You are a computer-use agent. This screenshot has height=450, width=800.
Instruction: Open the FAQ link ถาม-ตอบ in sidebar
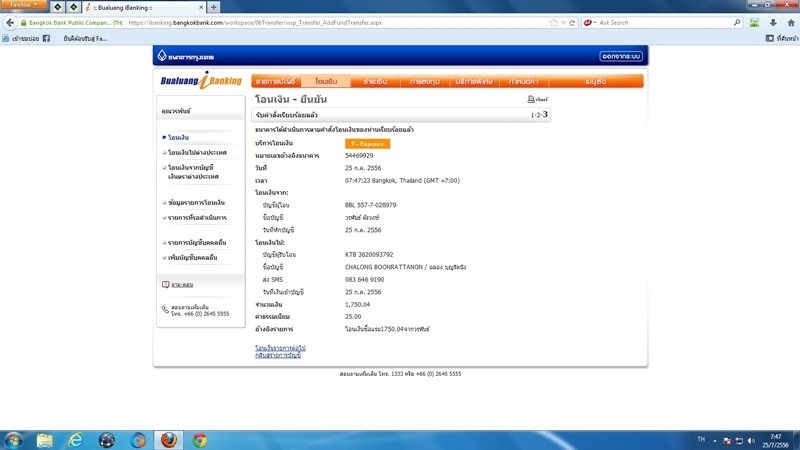[x=182, y=285]
